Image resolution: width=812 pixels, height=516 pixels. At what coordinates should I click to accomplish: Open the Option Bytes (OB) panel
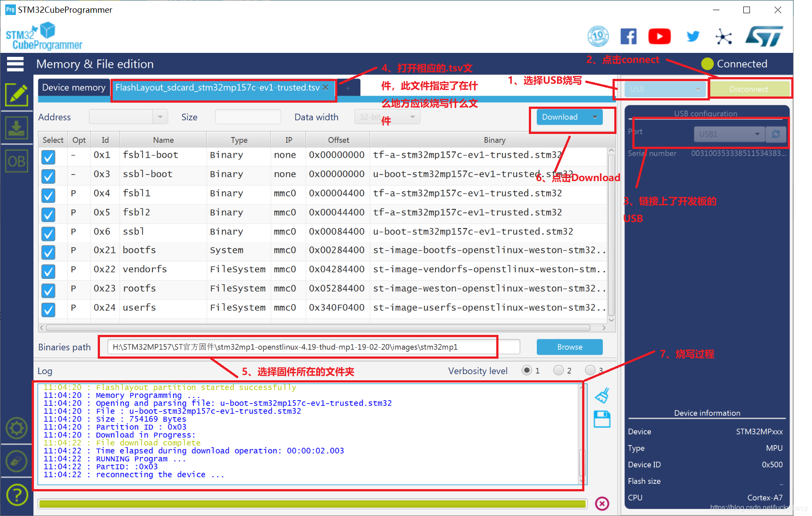pos(16,161)
